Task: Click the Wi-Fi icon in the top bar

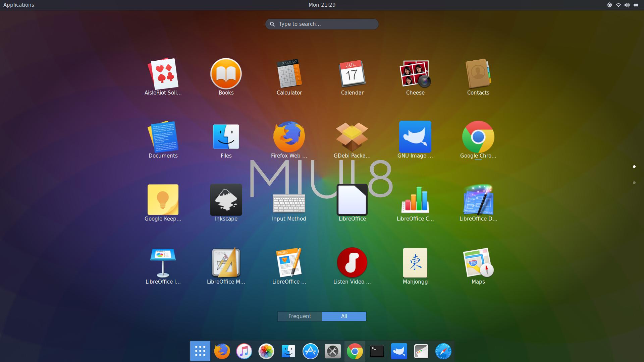Action: pos(618,5)
